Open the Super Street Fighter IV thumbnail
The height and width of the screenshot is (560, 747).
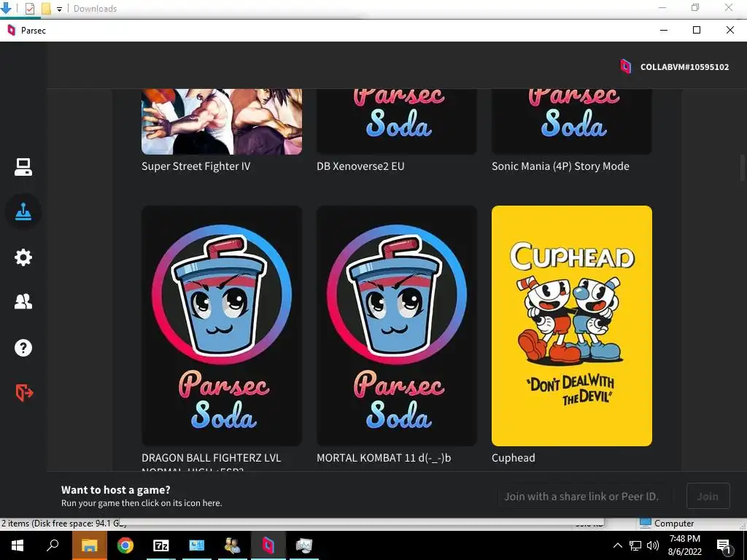[222, 122]
